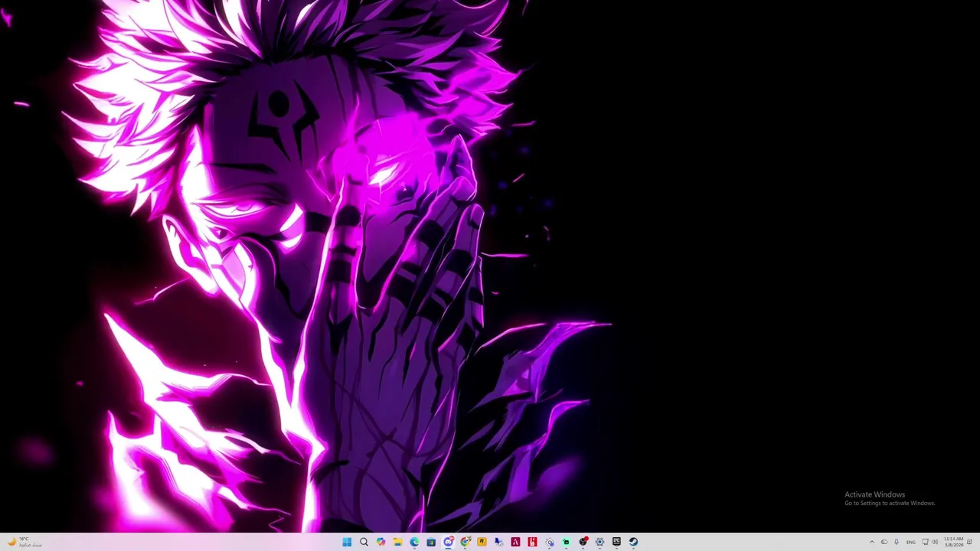
Task: Launch Epic Games Launcher
Action: tap(616, 542)
